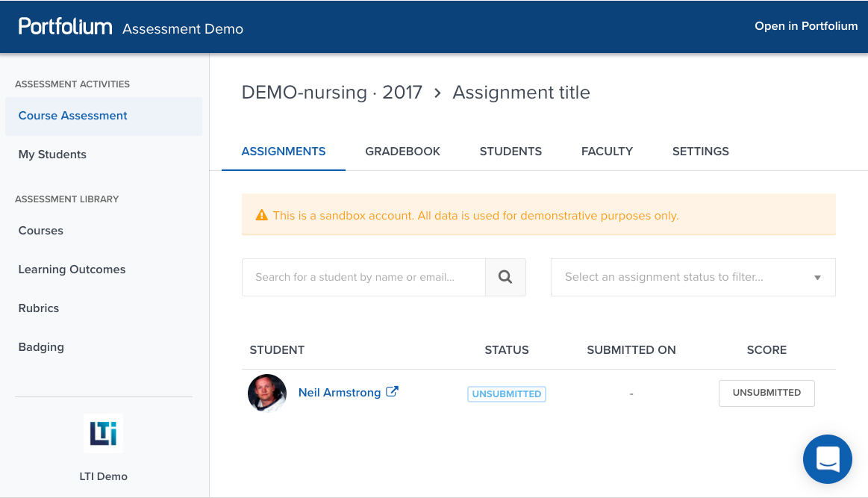The image size is (868, 498).
Task: Click Open in Portfolium link
Action: pos(806,26)
